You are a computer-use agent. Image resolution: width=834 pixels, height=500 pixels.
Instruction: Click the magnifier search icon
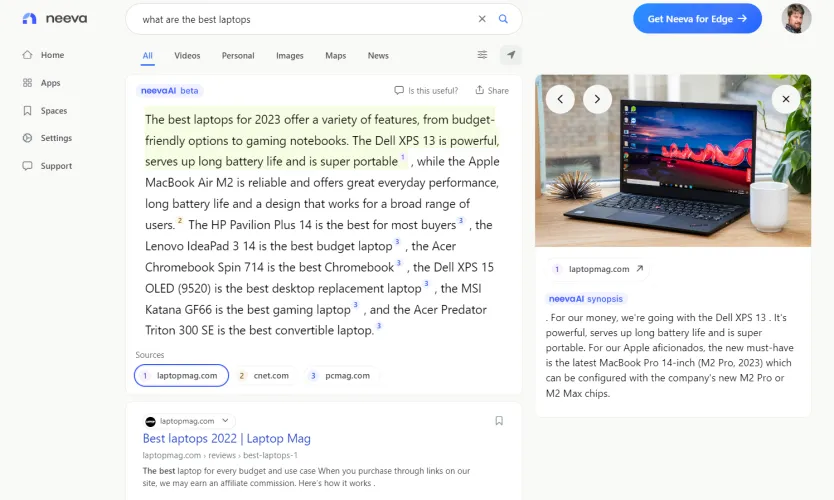(504, 19)
